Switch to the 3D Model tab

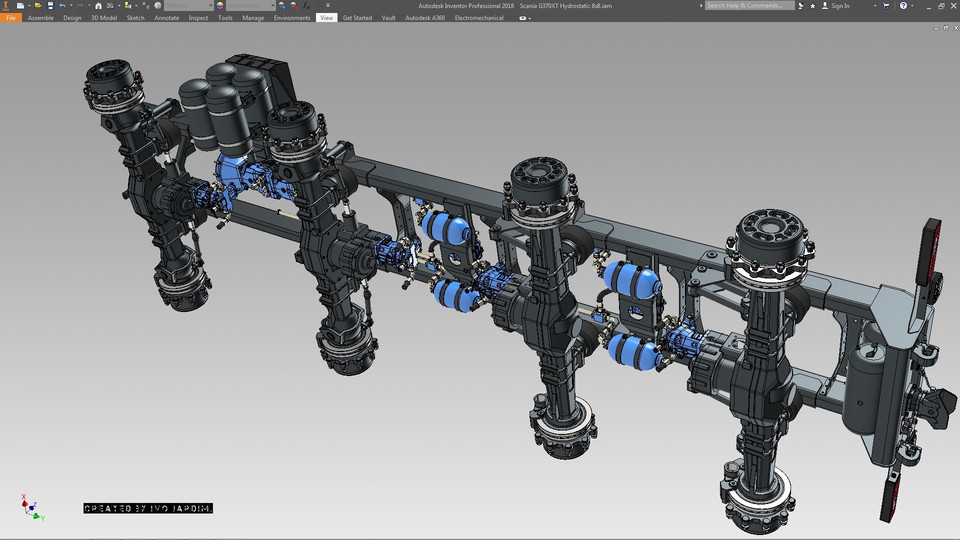pyautogui.click(x=104, y=18)
